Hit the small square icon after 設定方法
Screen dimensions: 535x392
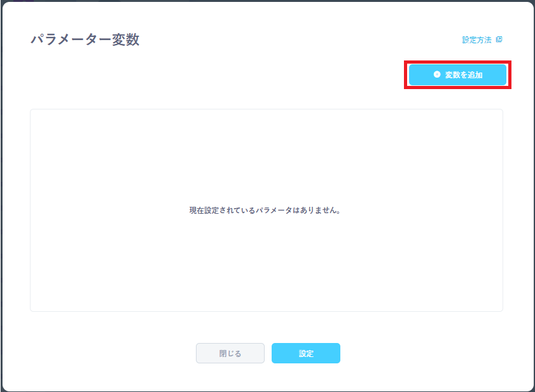499,39
